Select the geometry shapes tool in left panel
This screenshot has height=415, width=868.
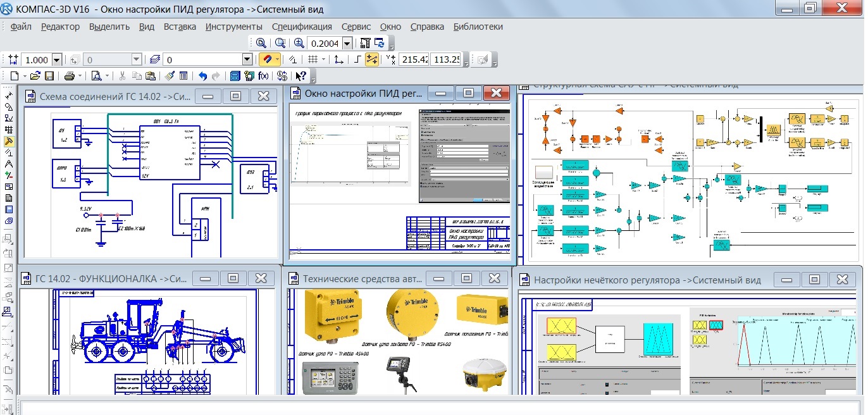(9, 107)
